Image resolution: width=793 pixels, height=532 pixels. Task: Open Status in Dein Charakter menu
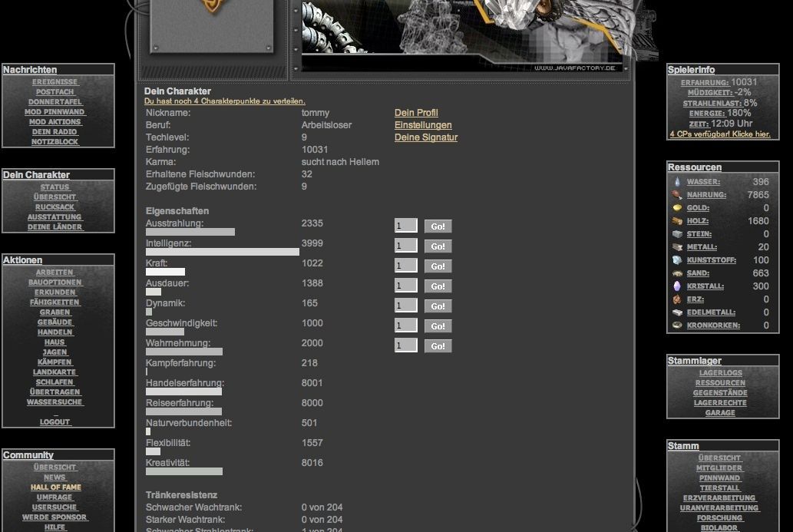click(x=55, y=187)
